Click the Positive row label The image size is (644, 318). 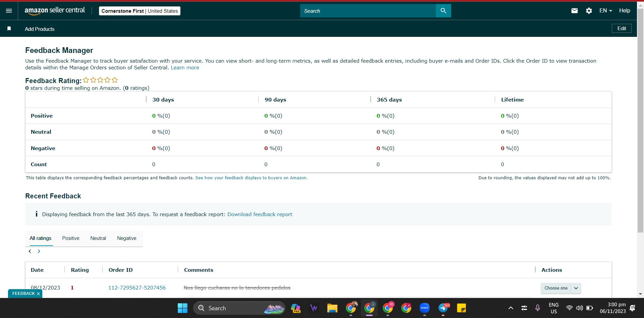pyautogui.click(x=42, y=116)
